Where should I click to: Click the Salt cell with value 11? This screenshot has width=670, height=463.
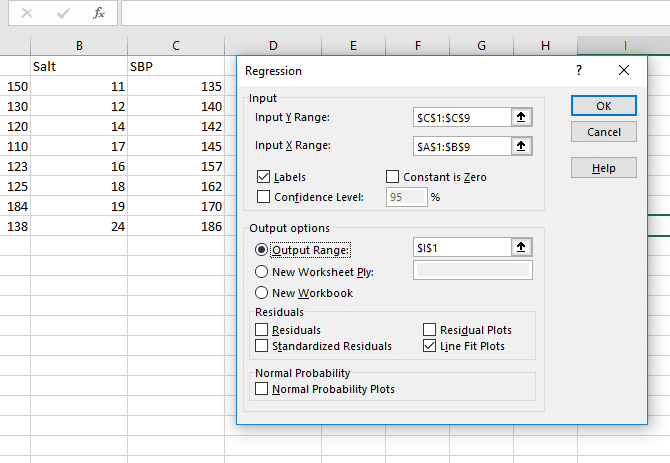79,86
